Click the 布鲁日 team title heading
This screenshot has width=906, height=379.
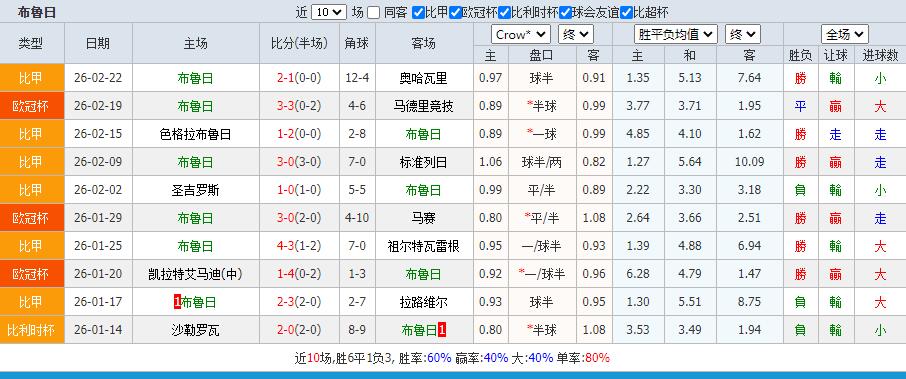click(37, 12)
